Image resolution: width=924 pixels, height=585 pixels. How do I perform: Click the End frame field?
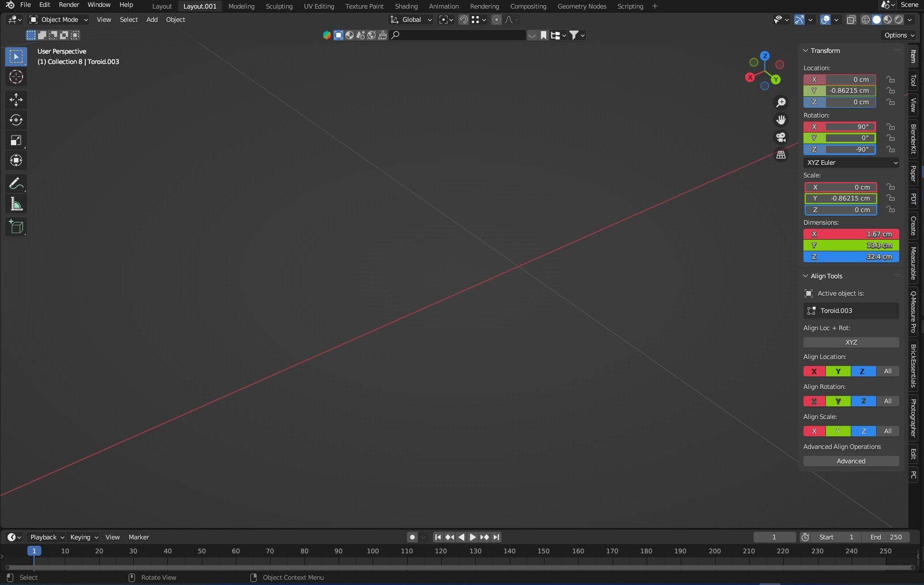887,537
